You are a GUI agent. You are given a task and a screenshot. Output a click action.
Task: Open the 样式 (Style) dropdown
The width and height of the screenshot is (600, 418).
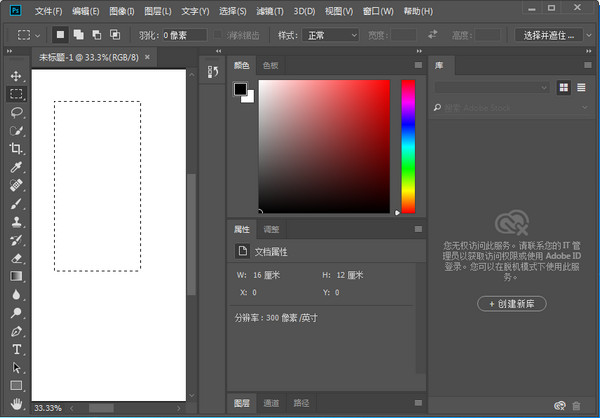click(x=331, y=34)
